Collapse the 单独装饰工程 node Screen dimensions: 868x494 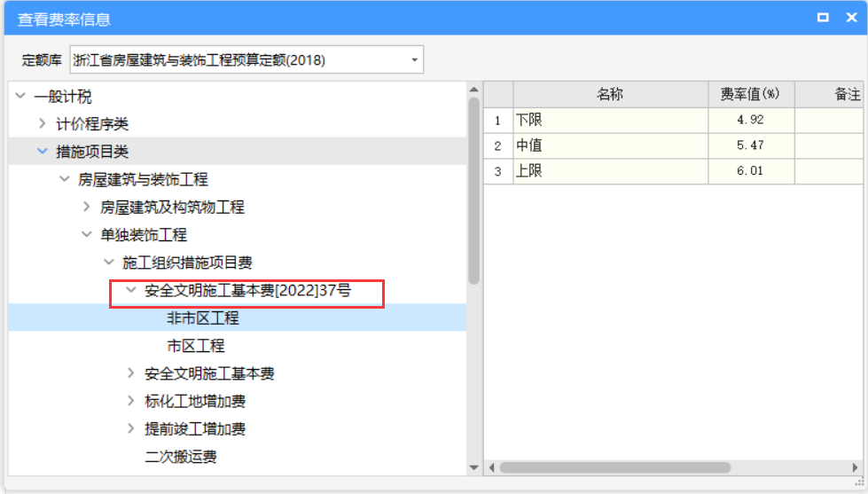click(87, 234)
